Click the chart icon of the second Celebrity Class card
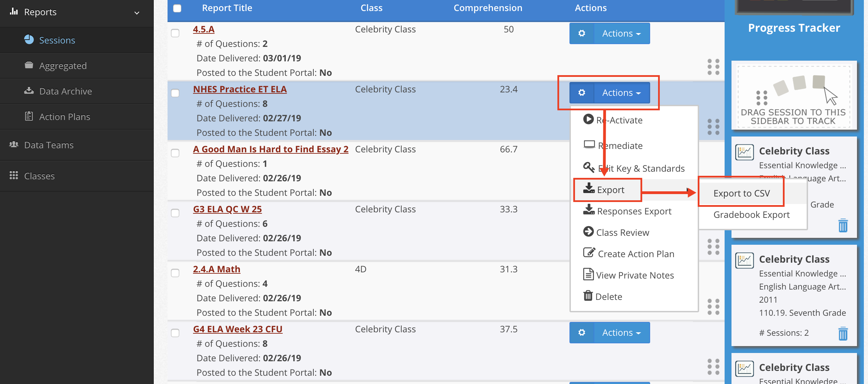Viewport: 868px width, 384px height. (744, 260)
